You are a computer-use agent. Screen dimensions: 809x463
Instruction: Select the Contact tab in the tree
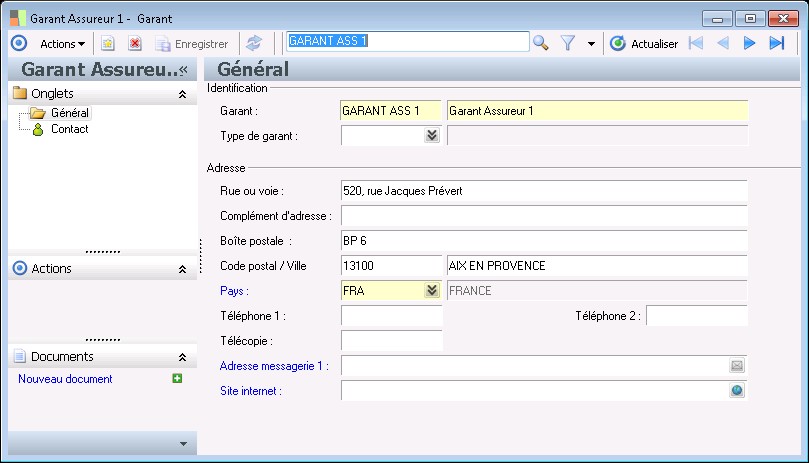[70, 129]
